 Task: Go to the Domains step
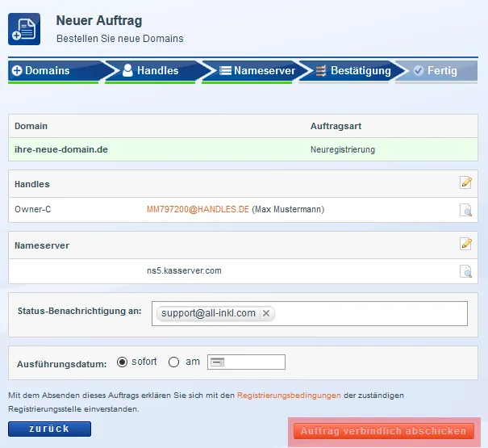coord(56,71)
